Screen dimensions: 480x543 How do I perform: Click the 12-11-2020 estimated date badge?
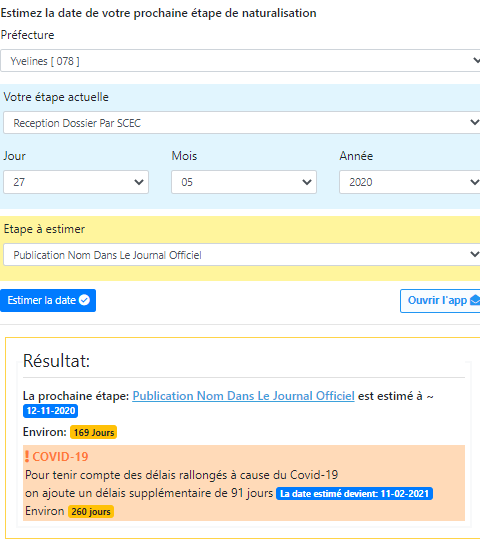coord(51,411)
